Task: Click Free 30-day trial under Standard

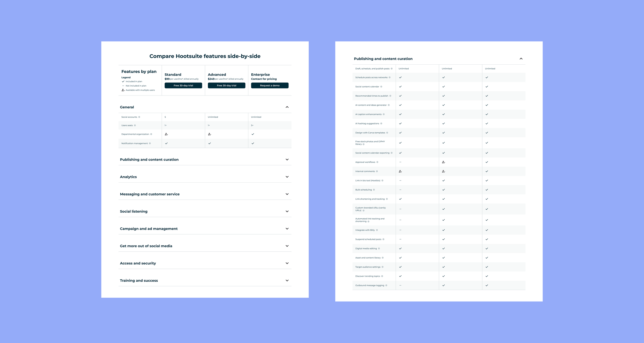Action: click(183, 85)
